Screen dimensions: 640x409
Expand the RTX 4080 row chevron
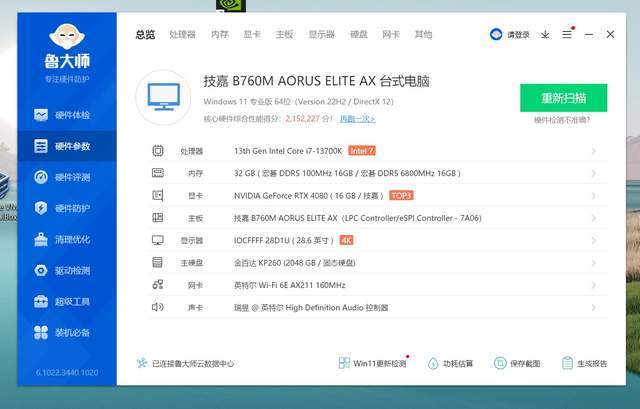[x=593, y=196]
